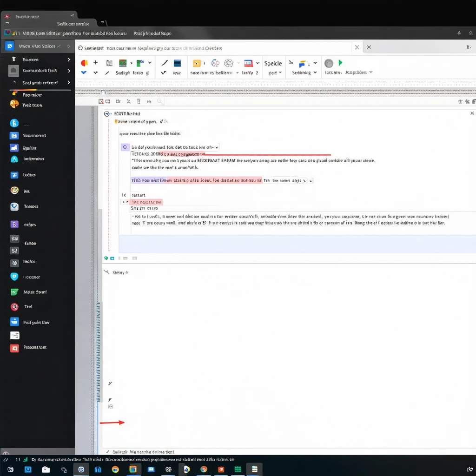The height and width of the screenshot is (476, 476).
Task: Open the dropdown arrow beside the green flag icon
Action: [150, 63]
